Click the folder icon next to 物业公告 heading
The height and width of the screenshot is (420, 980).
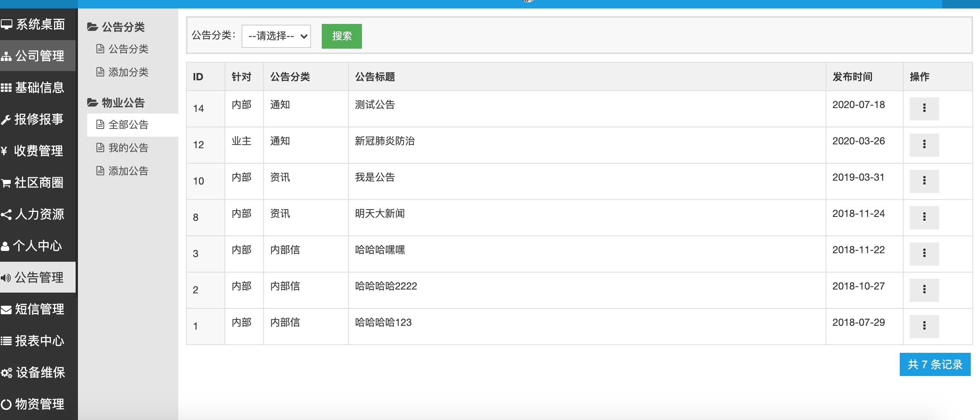tap(93, 102)
